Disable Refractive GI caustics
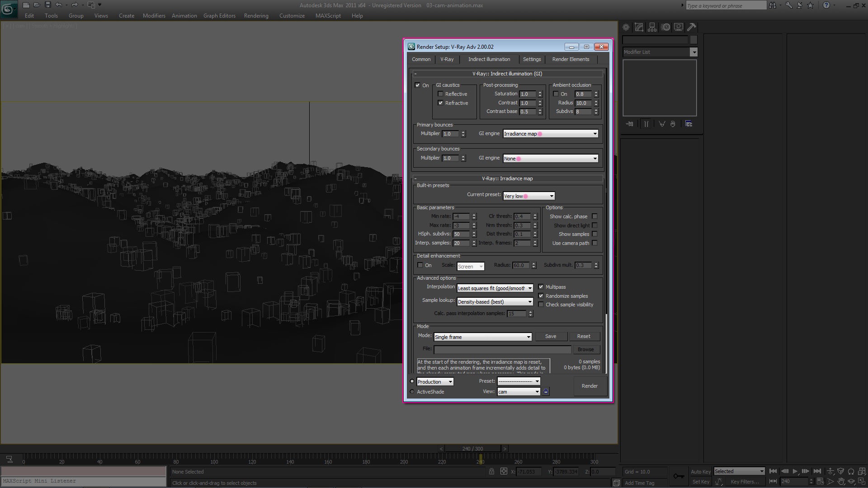 (x=440, y=103)
